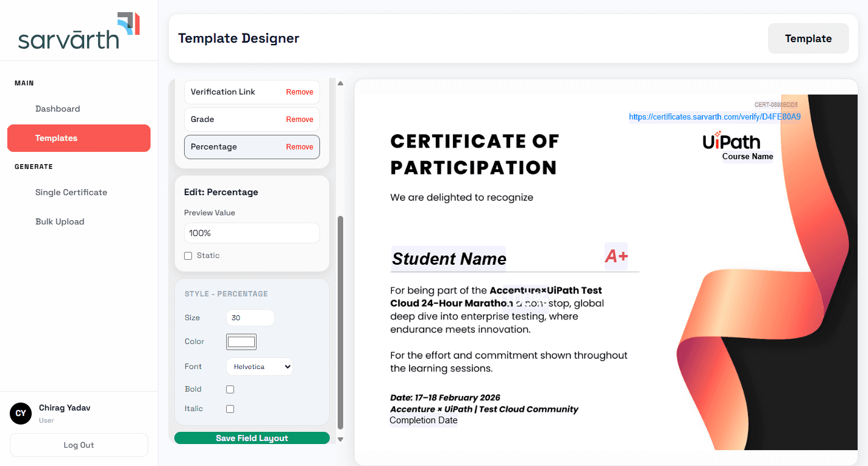The image size is (868, 466).
Task: Open the Color swatch picker
Action: click(x=241, y=342)
